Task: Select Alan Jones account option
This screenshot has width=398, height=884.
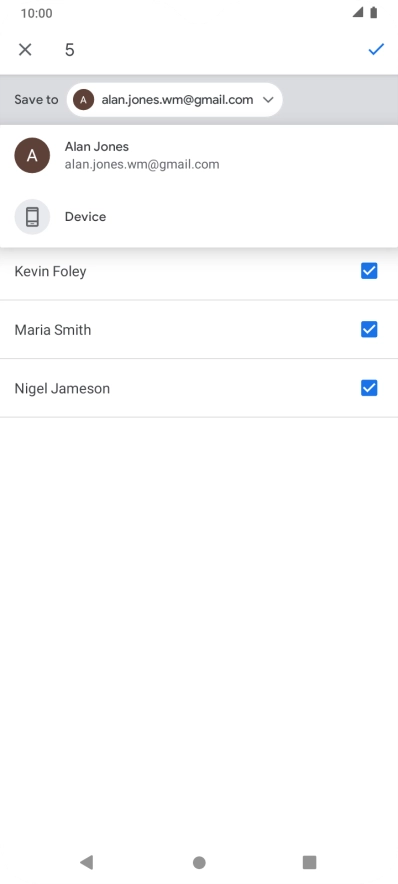Action: point(199,155)
